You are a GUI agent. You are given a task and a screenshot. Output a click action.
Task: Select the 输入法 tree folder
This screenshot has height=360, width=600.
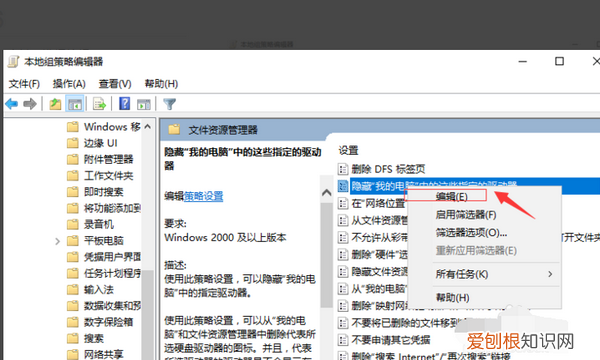click(x=99, y=290)
